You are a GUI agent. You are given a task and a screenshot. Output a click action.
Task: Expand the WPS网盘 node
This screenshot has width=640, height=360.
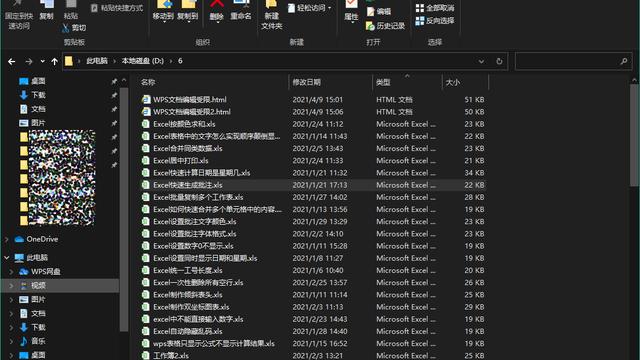[x=11, y=271]
